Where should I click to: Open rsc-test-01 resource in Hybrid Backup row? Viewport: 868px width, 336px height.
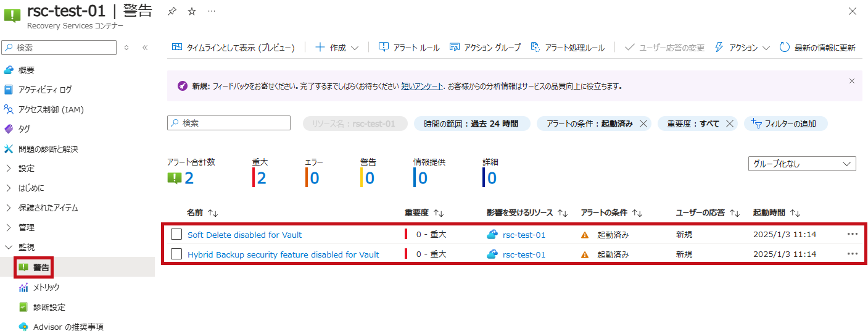[524, 254]
